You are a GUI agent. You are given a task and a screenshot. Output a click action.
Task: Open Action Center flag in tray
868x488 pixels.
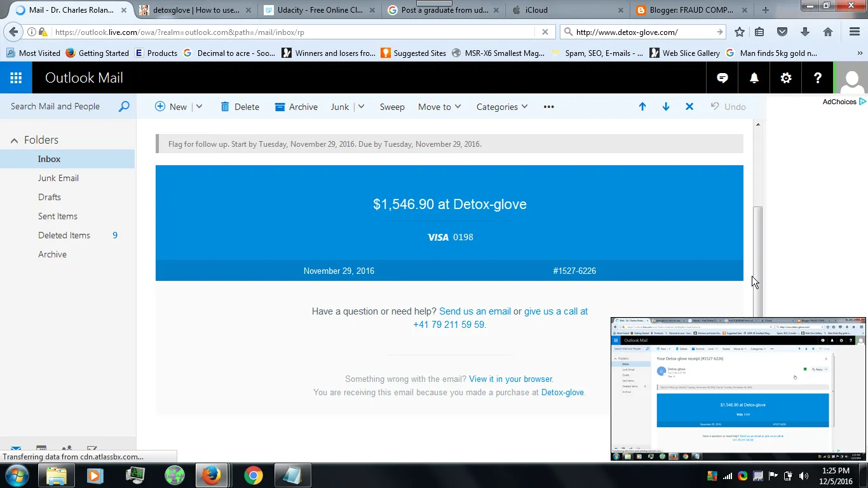click(773, 476)
